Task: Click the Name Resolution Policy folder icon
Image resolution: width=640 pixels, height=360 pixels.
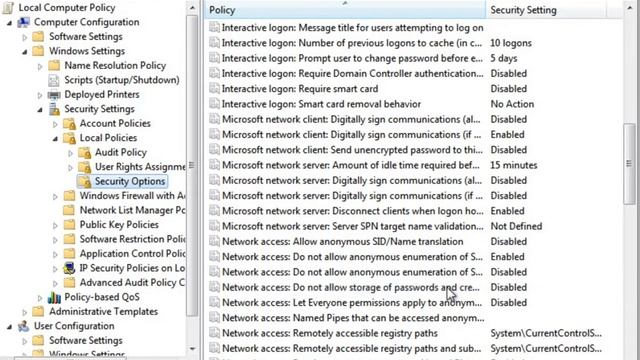Action: point(54,66)
